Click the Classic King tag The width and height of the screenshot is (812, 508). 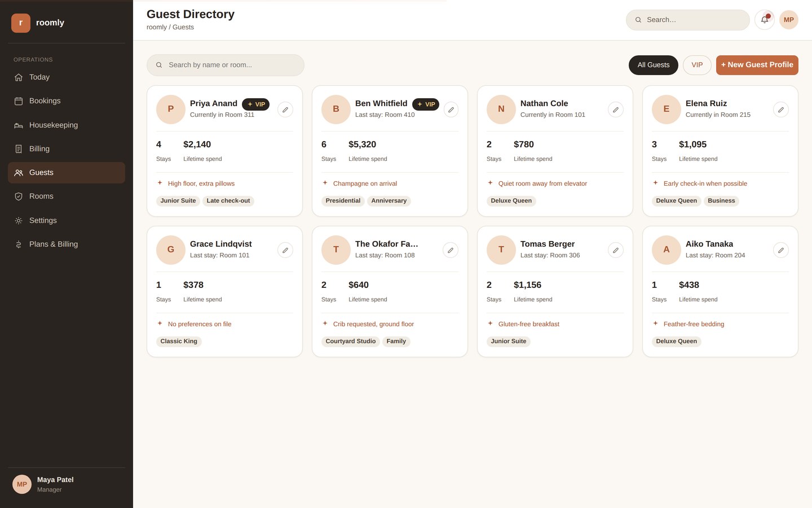179,341
